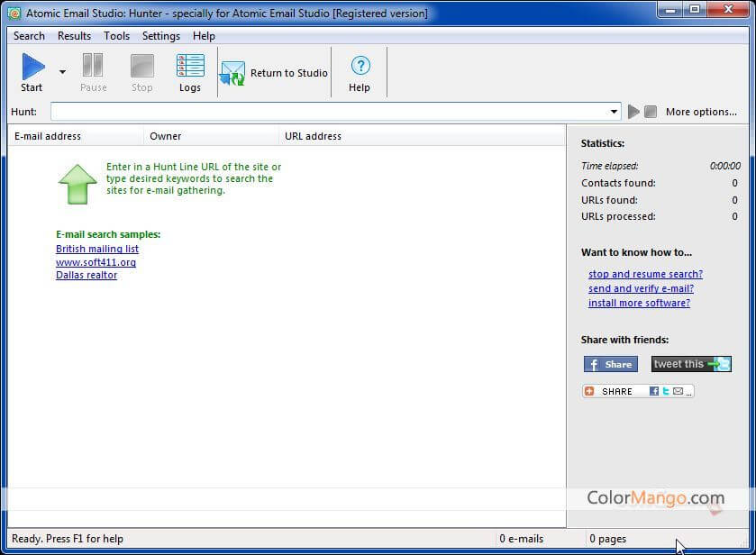Click the Return to Studio icon
Screen dimensions: 756x555
[232, 74]
